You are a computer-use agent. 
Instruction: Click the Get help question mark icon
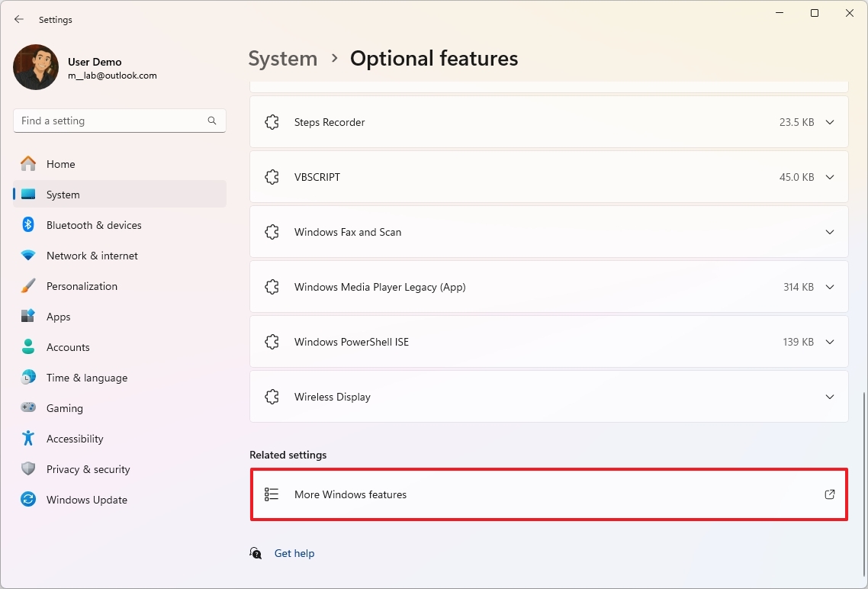tap(255, 553)
